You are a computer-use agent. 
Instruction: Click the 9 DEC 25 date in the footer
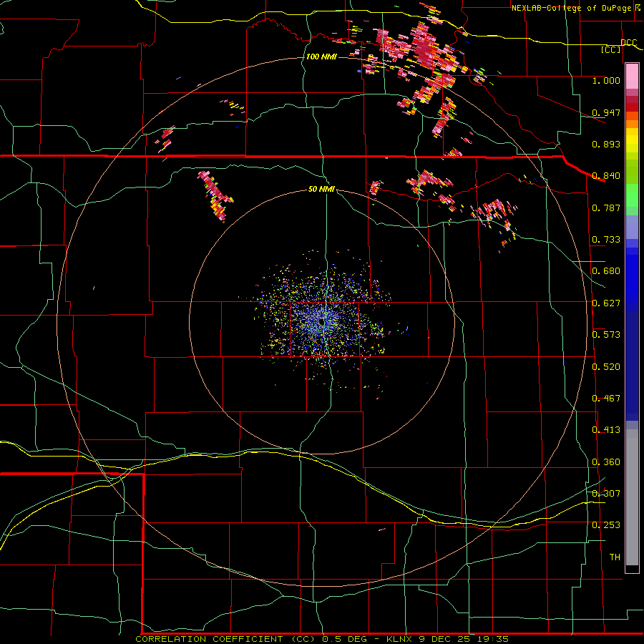(x=444, y=639)
